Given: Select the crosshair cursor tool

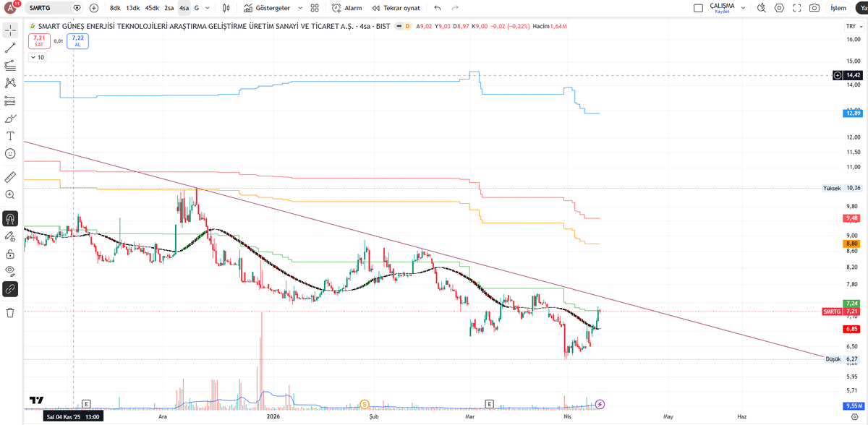Looking at the screenshot, I should pyautogui.click(x=10, y=30).
